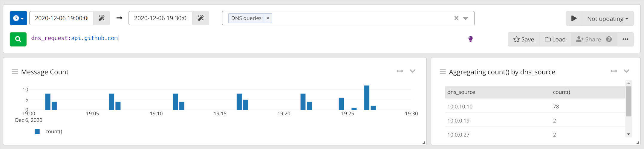Click magic wand beside start date
Viewport: 644px width, 149px height.
coord(102,18)
